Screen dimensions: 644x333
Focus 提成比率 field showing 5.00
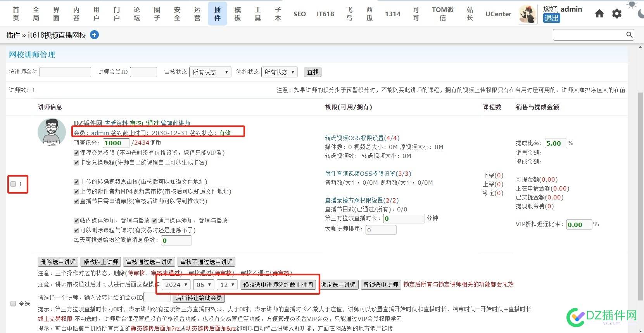tap(556, 143)
